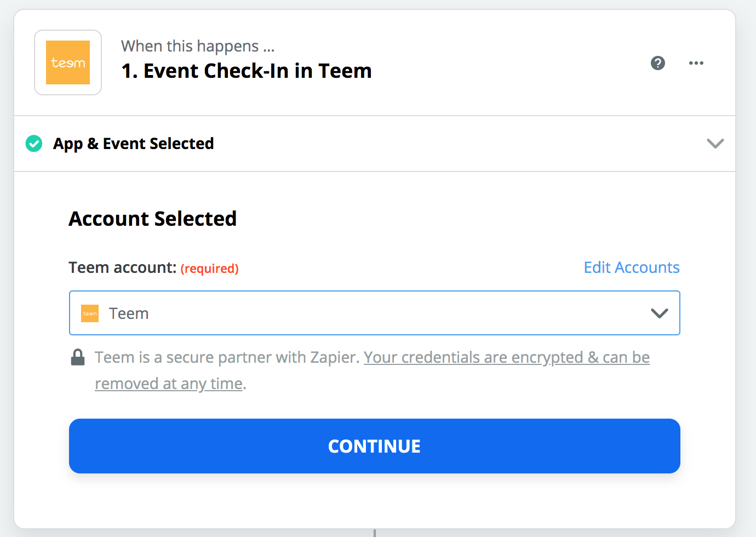Image resolution: width=756 pixels, height=537 pixels.
Task: Click the 'When this happens ...' label
Action: pyautogui.click(x=198, y=46)
